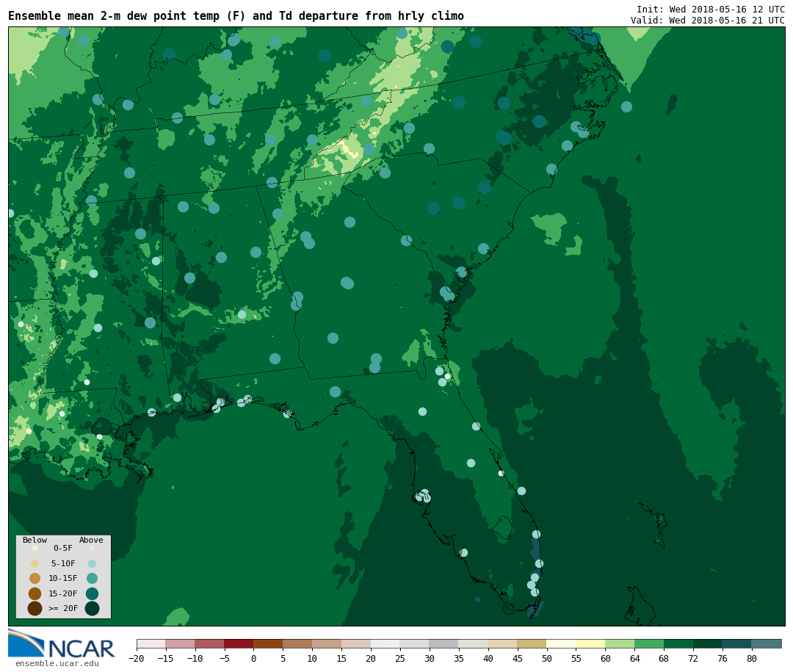
Task: Click the Valid Wed 2018-05-16 21 UTC line
Action: 708,21
